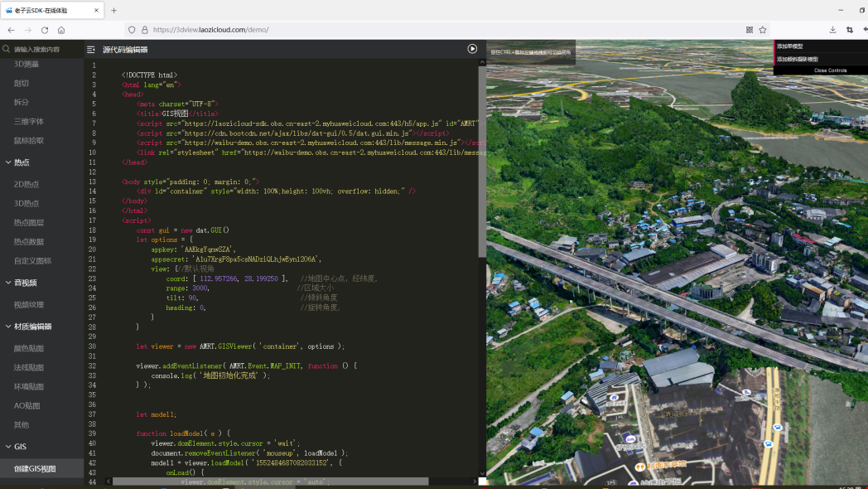Click the search magnifier icon in sidebar

click(6, 50)
